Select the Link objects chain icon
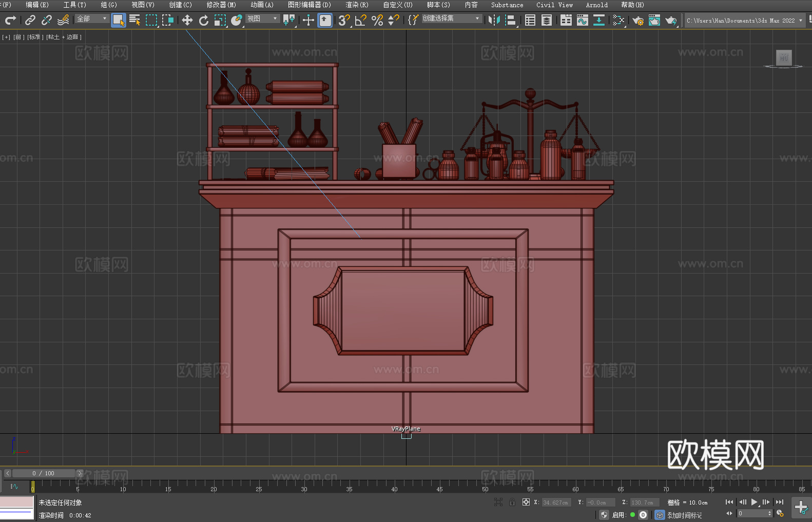812x522 pixels. (x=30, y=20)
